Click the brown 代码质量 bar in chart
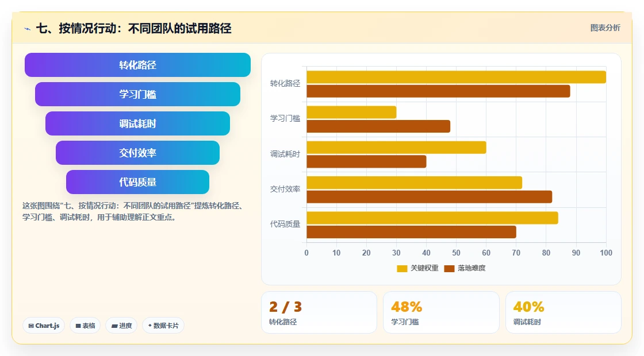The height and width of the screenshot is (356, 644). [x=412, y=232]
